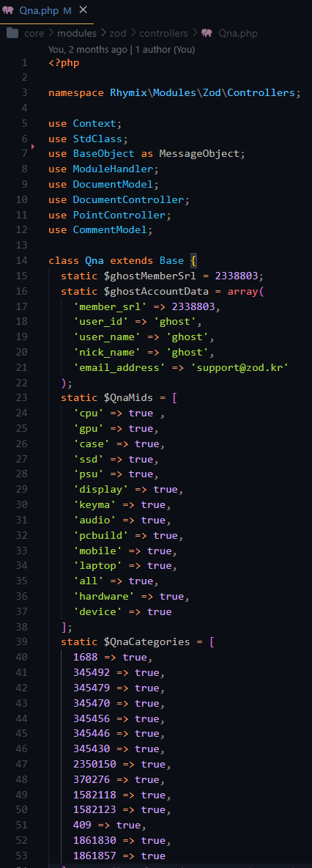The height and width of the screenshot is (868, 312).
Task: Click the 'You, 2 months ago' blame link
Action: (88, 50)
